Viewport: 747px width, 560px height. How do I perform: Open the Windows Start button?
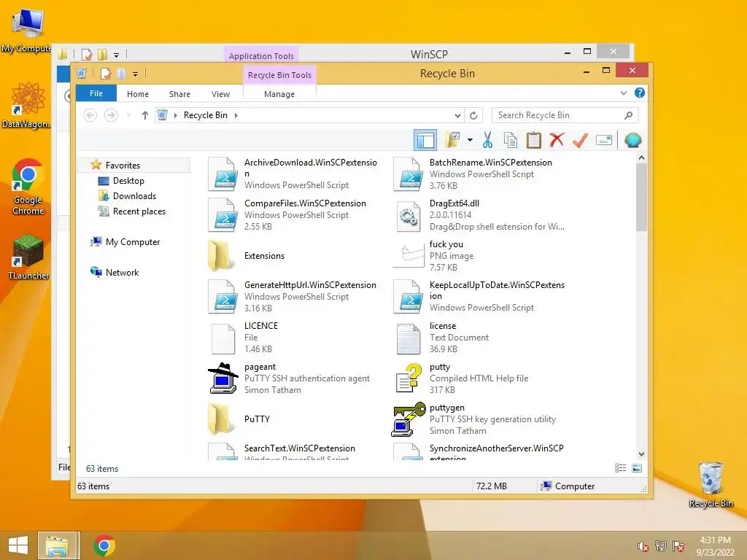18,545
